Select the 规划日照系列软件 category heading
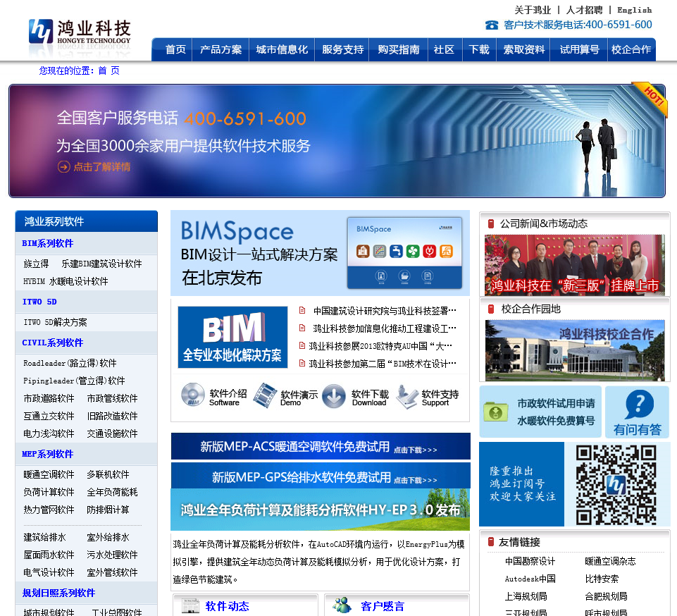The image size is (677, 616). point(58,593)
